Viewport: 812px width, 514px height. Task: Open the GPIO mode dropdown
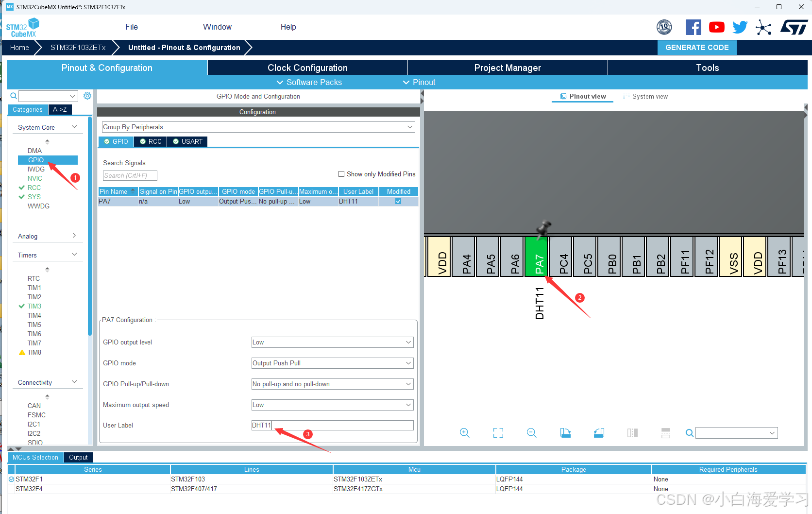click(333, 363)
